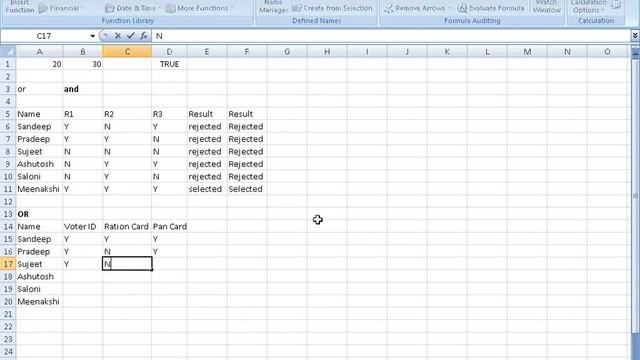Select column C header
640x360 pixels.
pos(127,51)
